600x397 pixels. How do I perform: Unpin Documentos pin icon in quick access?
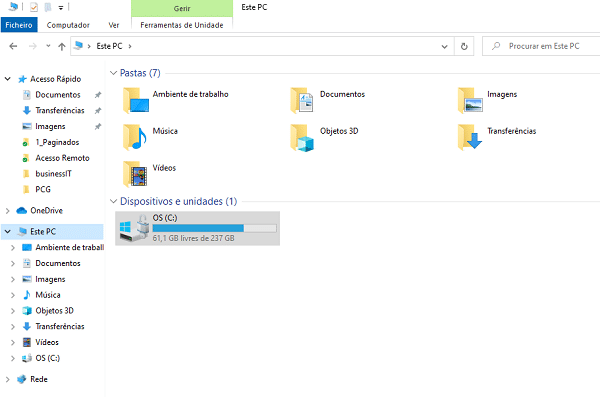click(98, 95)
